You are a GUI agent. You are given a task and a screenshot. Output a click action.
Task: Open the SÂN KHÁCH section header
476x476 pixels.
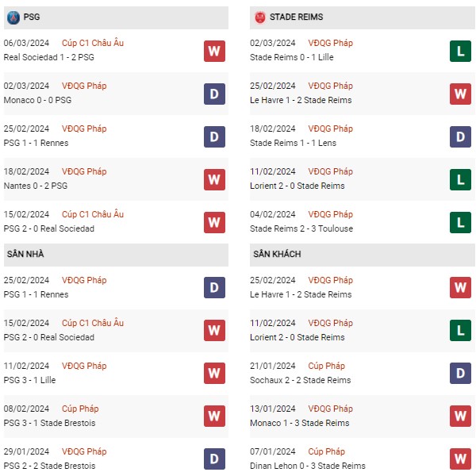click(363, 255)
